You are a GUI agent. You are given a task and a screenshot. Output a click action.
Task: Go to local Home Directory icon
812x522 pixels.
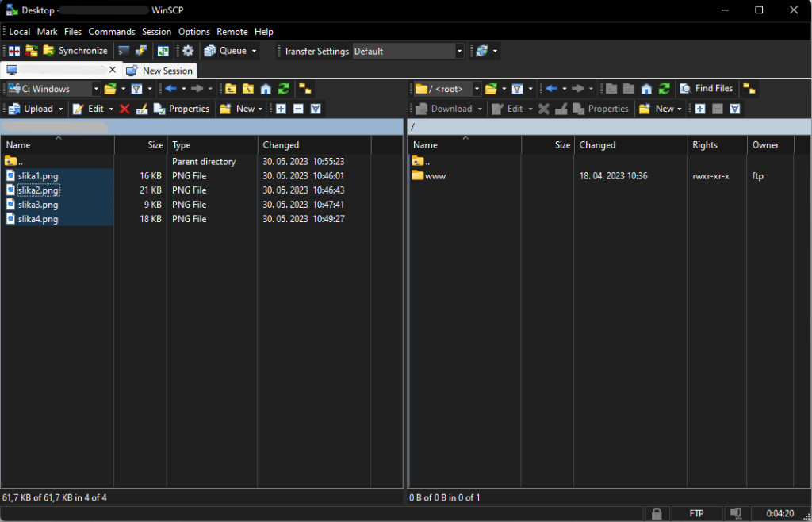click(266, 89)
